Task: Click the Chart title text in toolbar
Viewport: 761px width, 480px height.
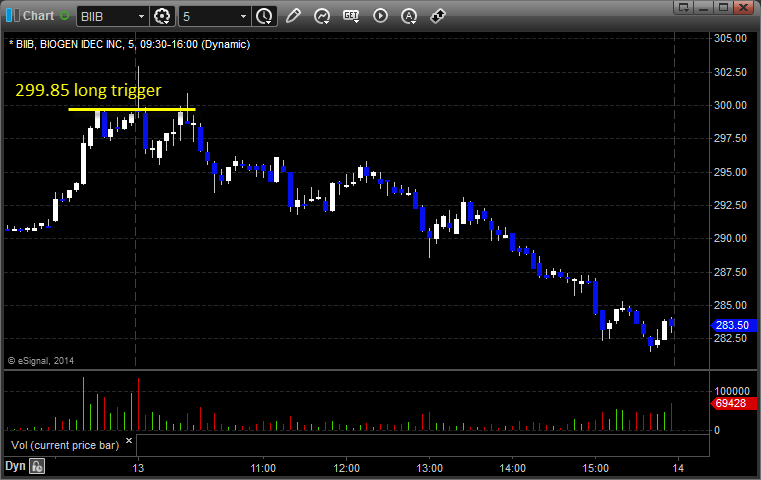Action: [38, 16]
